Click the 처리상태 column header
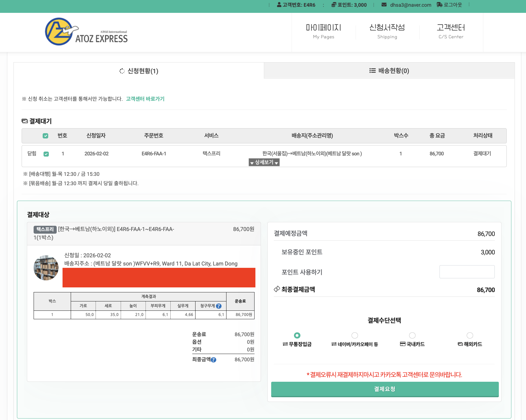This screenshot has height=420, width=526. [483, 136]
